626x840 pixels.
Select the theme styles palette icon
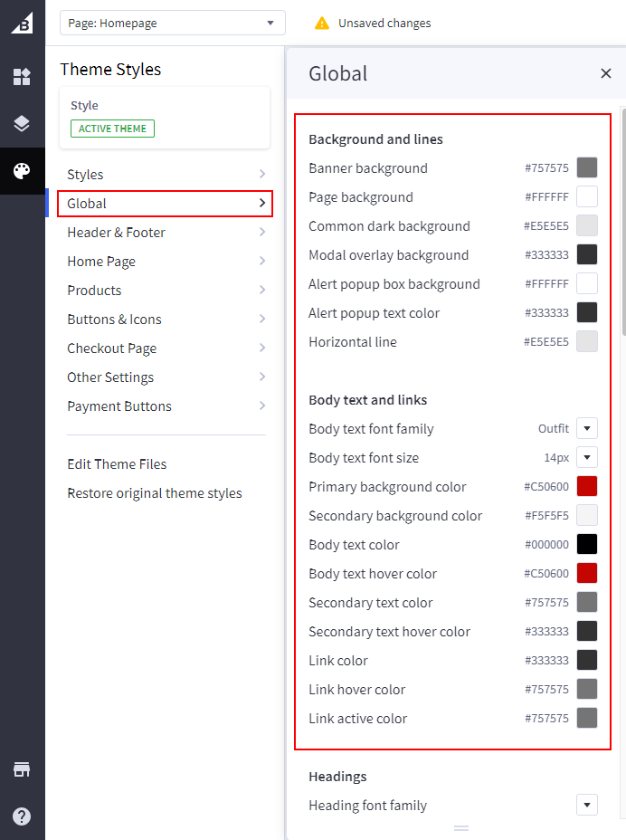(x=22, y=171)
